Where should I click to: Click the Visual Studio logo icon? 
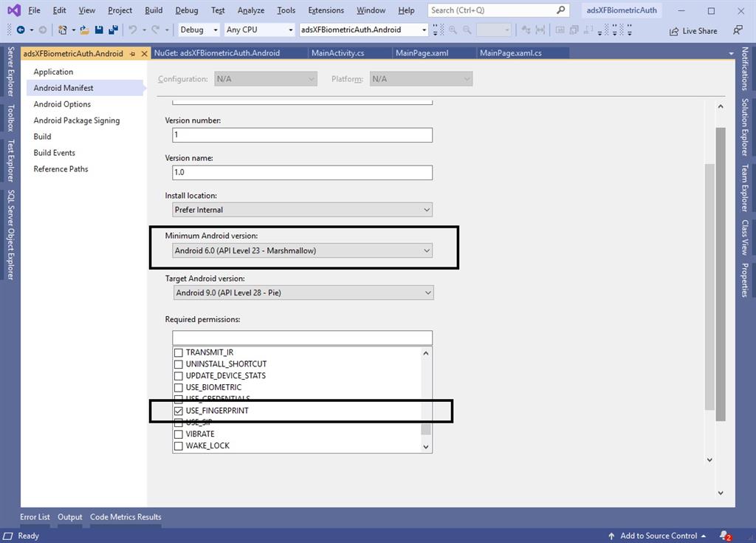(14, 10)
